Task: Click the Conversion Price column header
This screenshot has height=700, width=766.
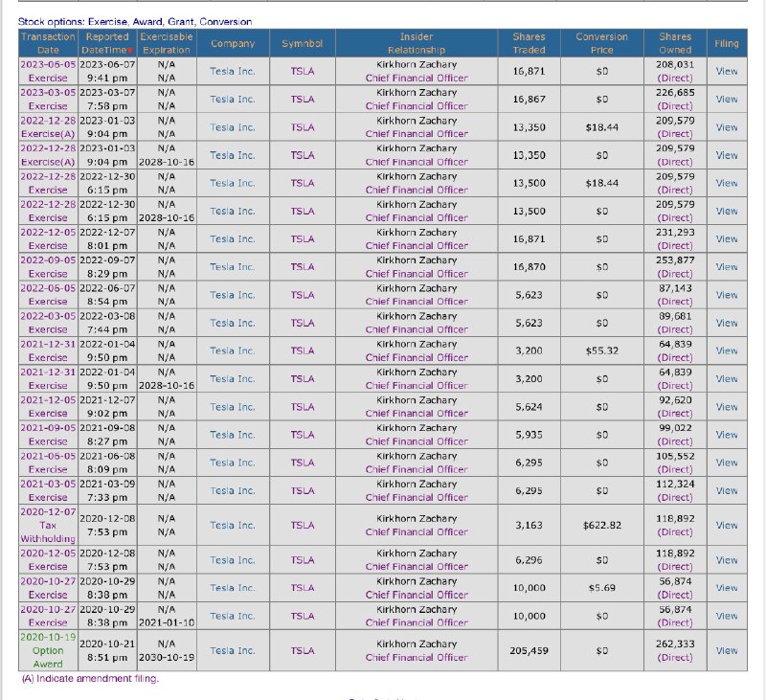Action: [x=601, y=43]
